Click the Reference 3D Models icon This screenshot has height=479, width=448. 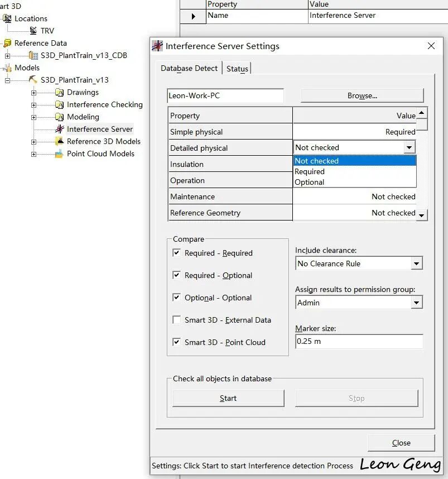click(x=59, y=141)
